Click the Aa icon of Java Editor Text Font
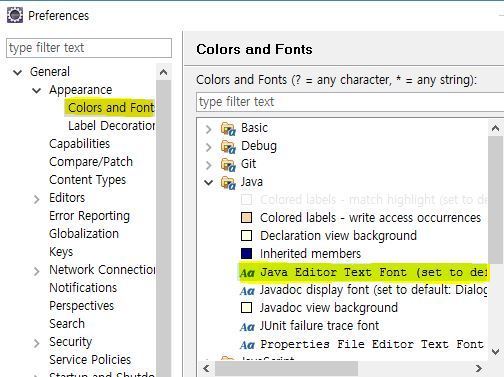 (247, 273)
